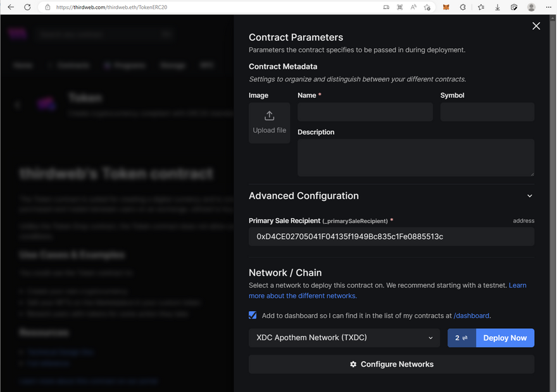
Task: Close the contract parameters panel
Action: pos(536,26)
